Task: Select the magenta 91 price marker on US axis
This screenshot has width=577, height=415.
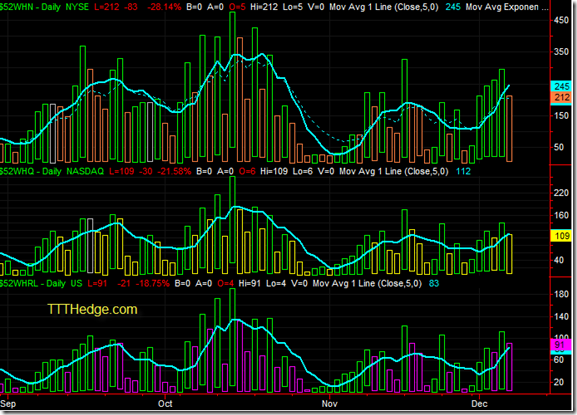Action: pyautogui.click(x=560, y=345)
